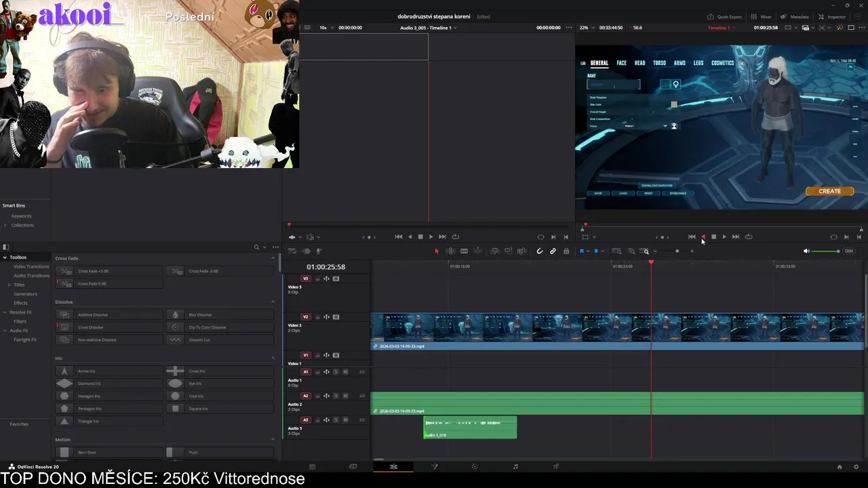Open the Color page tab
868x488 pixels.
tap(475, 466)
